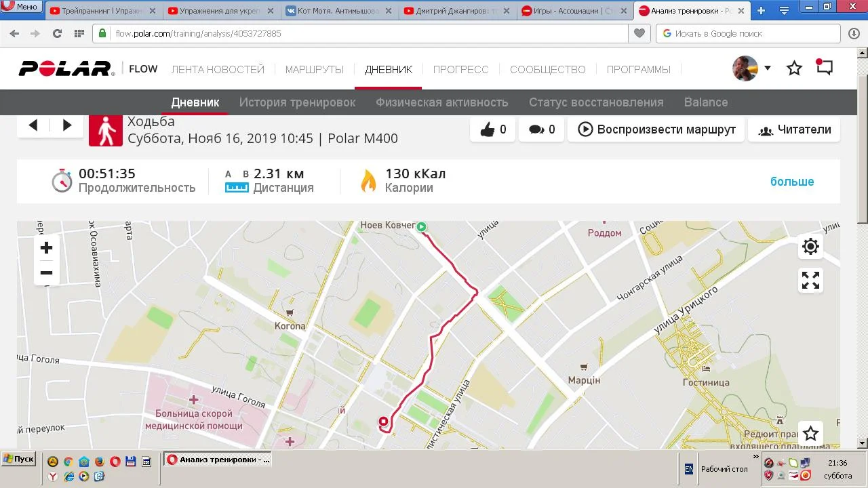Screen dimensions: 868x488
Task: Center the map with the locate icon
Action: [810, 246]
